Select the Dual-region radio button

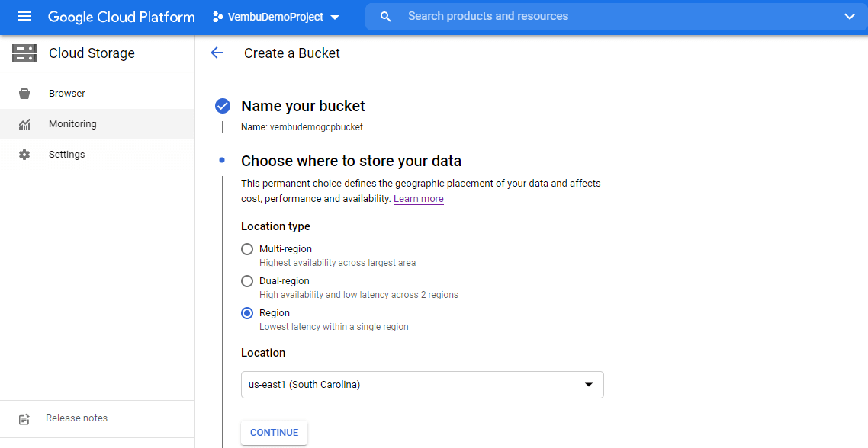click(247, 281)
